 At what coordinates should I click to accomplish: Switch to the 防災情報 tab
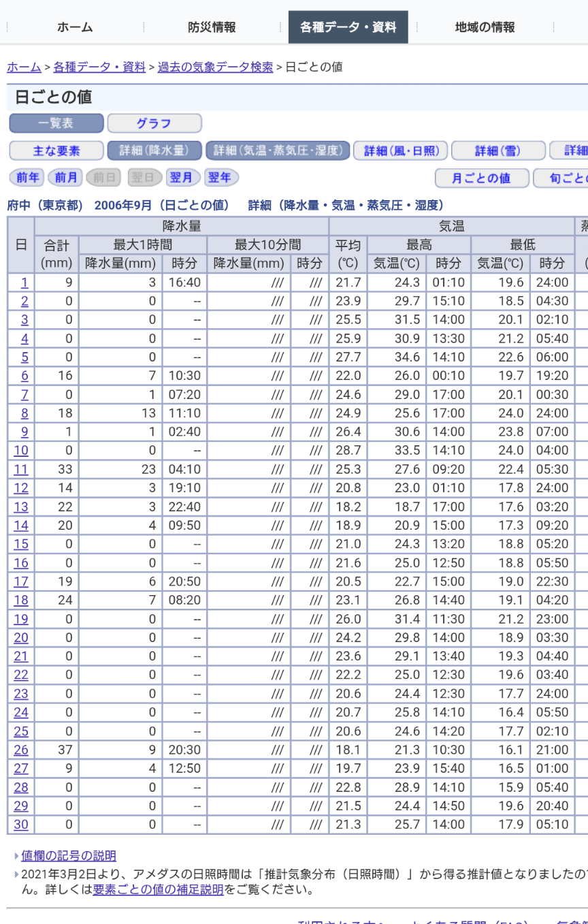click(212, 27)
